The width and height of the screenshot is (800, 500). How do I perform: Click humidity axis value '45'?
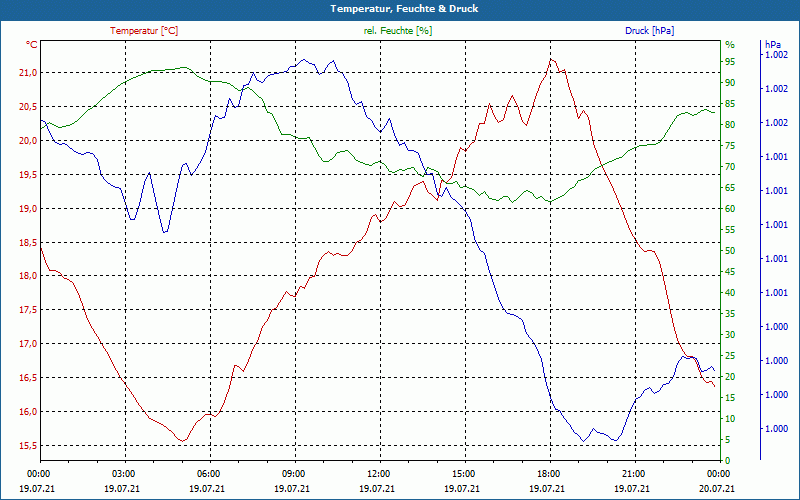(730, 272)
